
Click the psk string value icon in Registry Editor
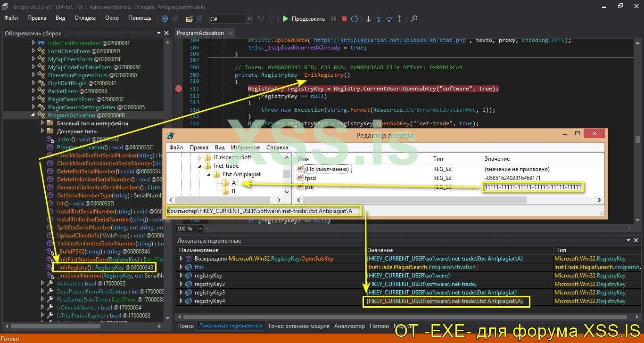(300, 187)
